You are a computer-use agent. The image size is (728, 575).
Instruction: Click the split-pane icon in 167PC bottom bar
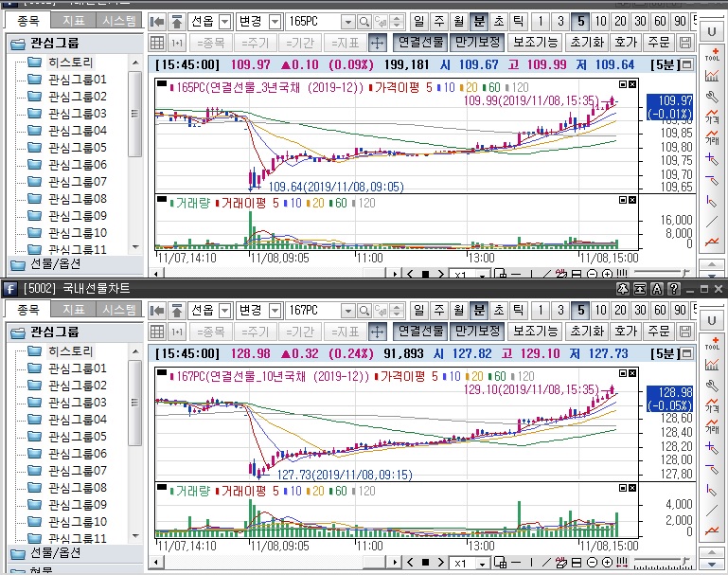(x=577, y=563)
